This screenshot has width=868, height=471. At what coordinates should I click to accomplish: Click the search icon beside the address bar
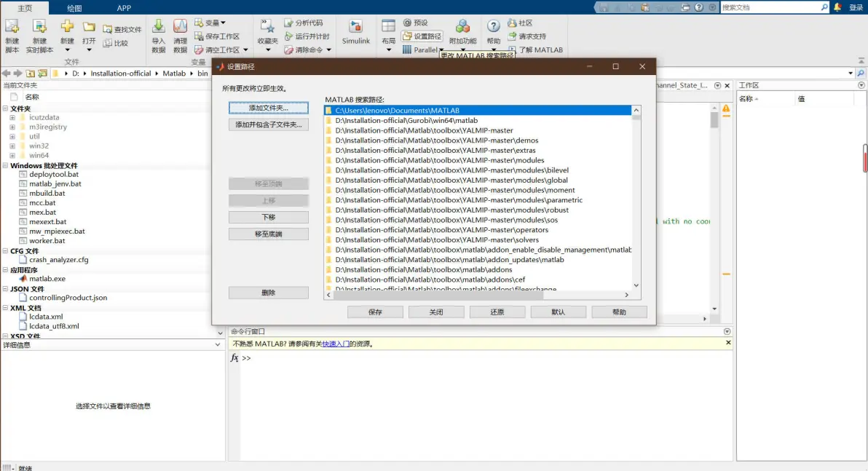pos(860,73)
